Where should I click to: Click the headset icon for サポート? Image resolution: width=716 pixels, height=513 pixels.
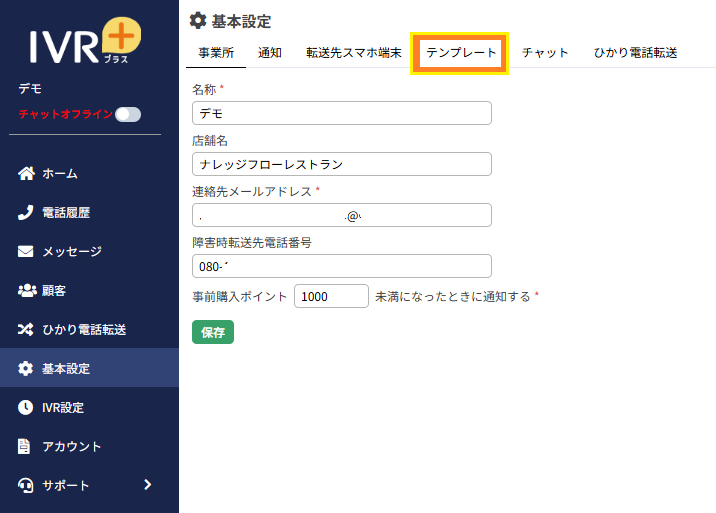27,486
